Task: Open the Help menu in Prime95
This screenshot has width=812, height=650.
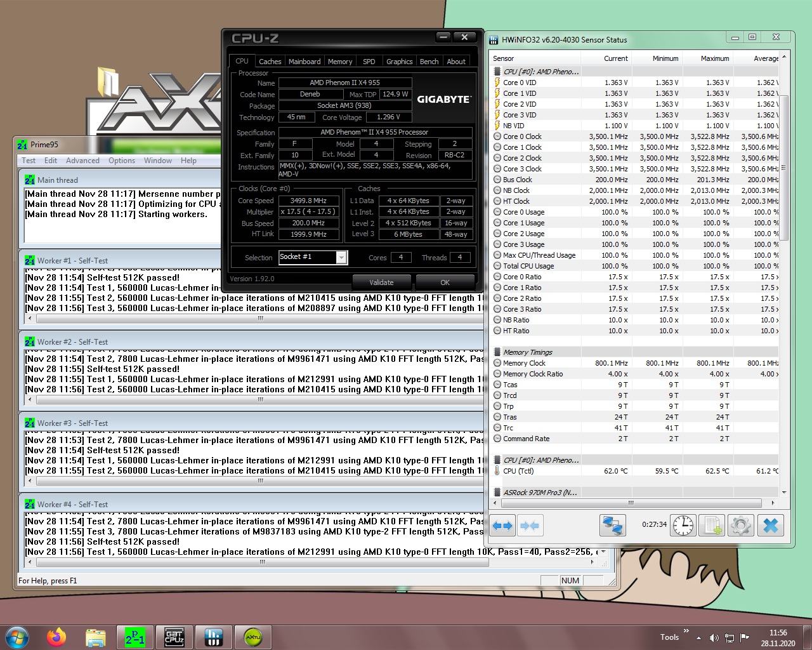Action: point(188,161)
